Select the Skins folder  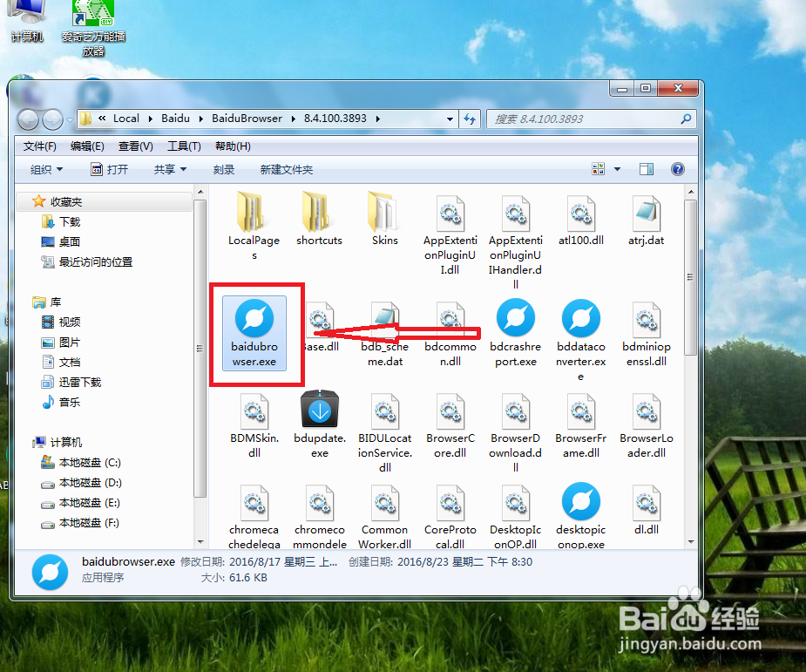[384, 219]
